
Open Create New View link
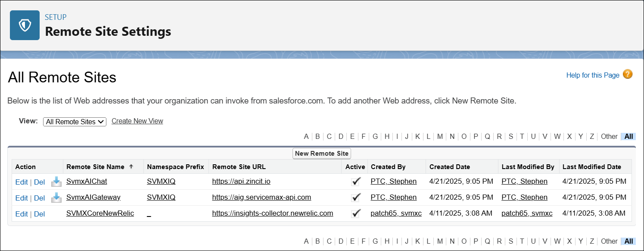point(137,121)
